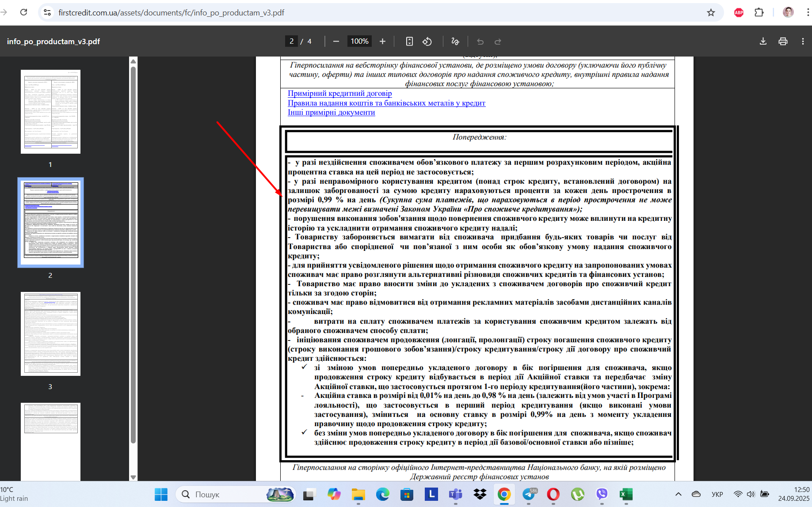The height and width of the screenshot is (507, 812).
Task: Open Copilot from the taskbar
Action: click(334, 494)
